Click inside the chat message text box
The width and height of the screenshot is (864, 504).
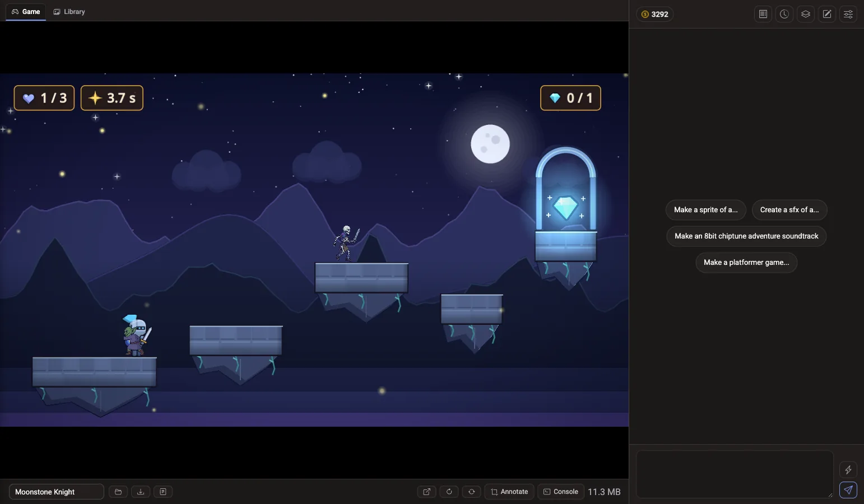tap(735, 474)
